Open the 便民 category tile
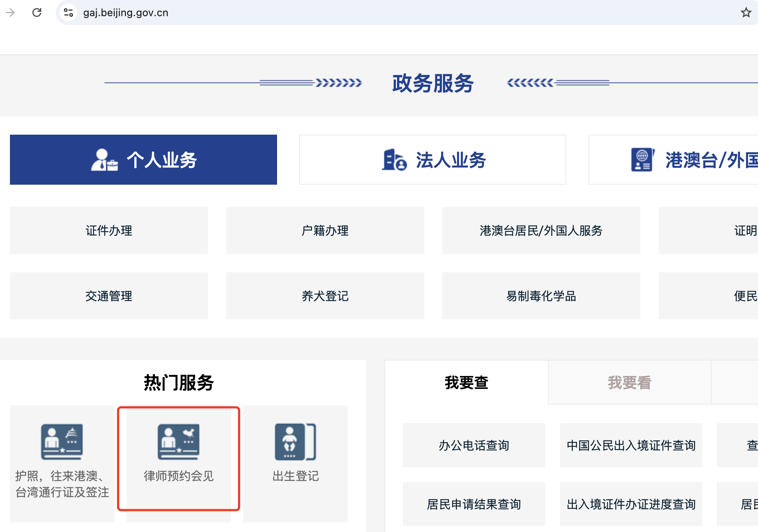The height and width of the screenshot is (532, 758). click(x=708, y=296)
